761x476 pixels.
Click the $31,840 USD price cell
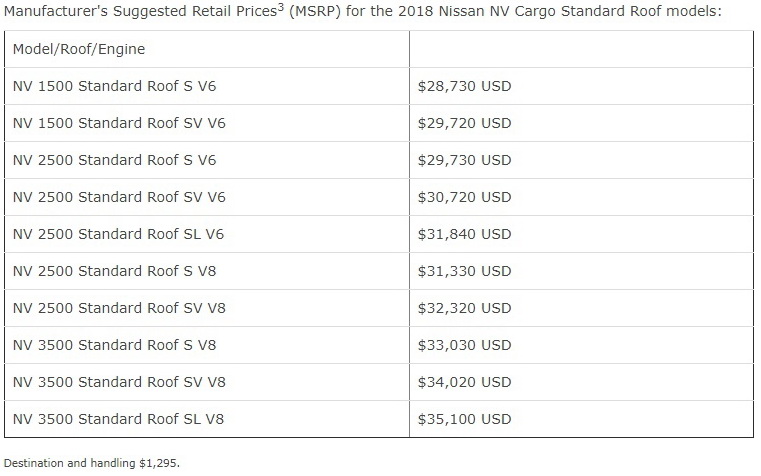pyautogui.click(x=464, y=234)
